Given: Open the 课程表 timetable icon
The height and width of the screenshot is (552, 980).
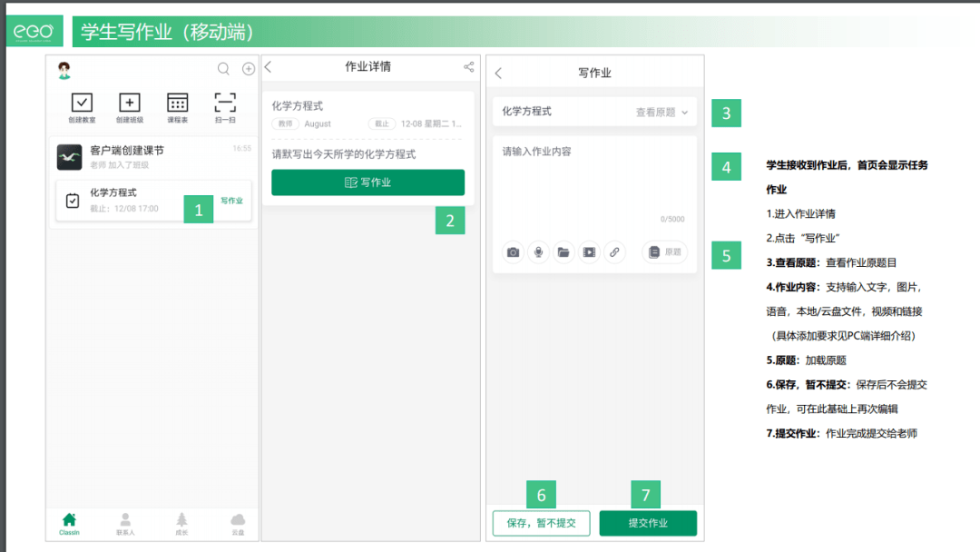Looking at the screenshot, I should pos(178,107).
